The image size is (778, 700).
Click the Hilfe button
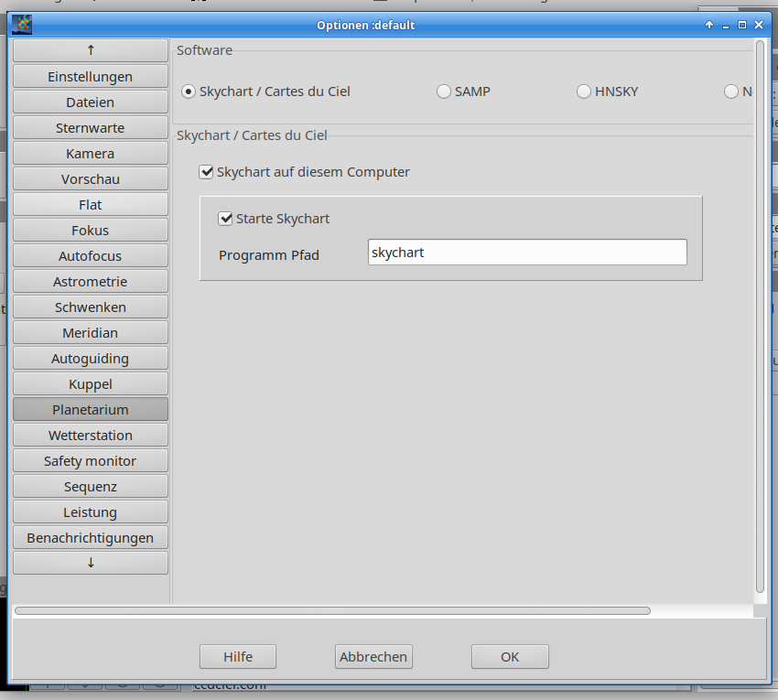[238, 657]
